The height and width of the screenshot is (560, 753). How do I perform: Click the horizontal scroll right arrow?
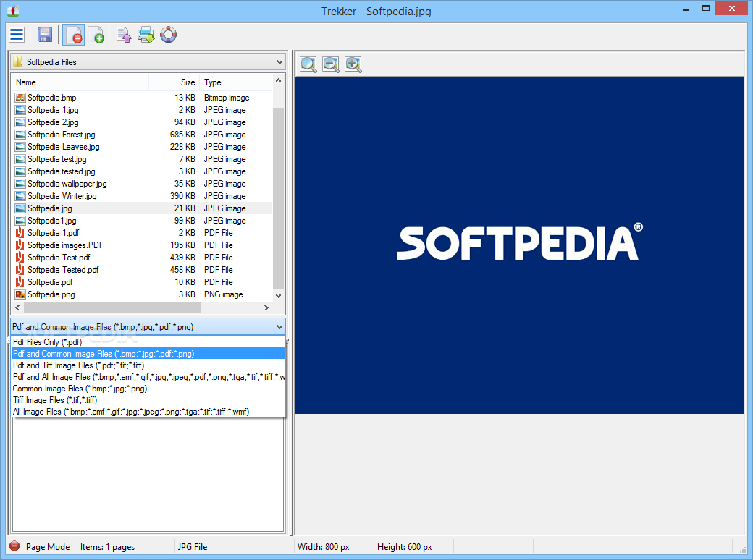266,307
